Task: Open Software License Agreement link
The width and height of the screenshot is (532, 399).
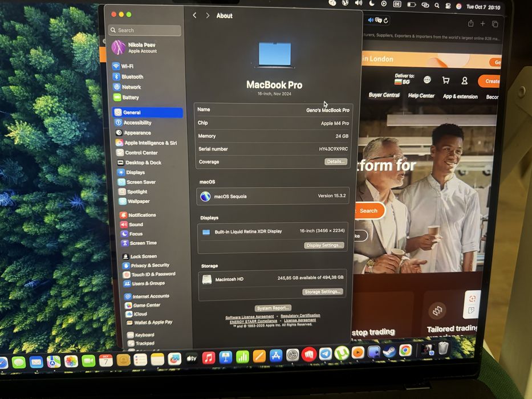Action: click(x=250, y=317)
